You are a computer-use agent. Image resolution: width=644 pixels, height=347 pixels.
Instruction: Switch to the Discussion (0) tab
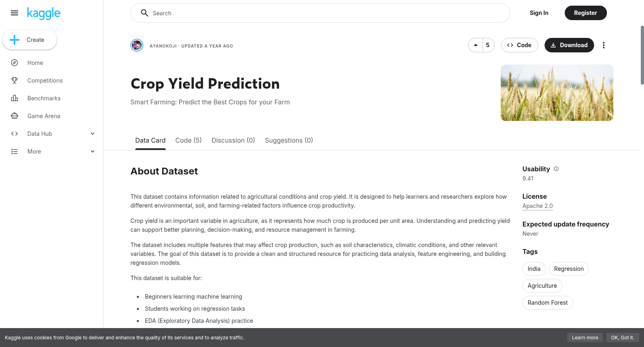point(233,140)
